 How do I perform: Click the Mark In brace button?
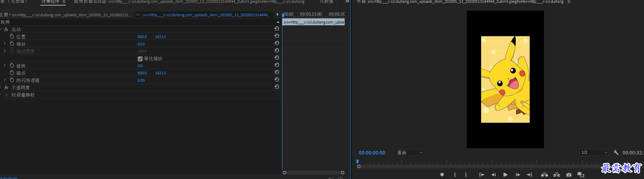(455, 175)
